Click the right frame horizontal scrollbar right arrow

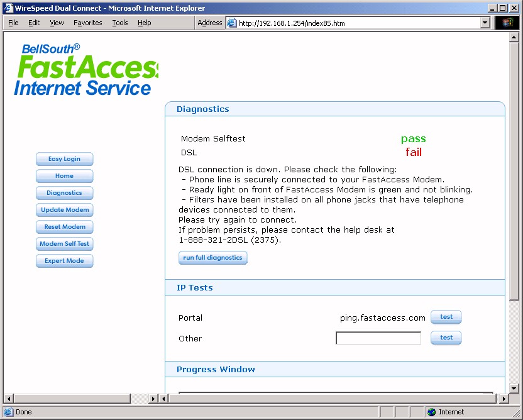click(504, 399)
